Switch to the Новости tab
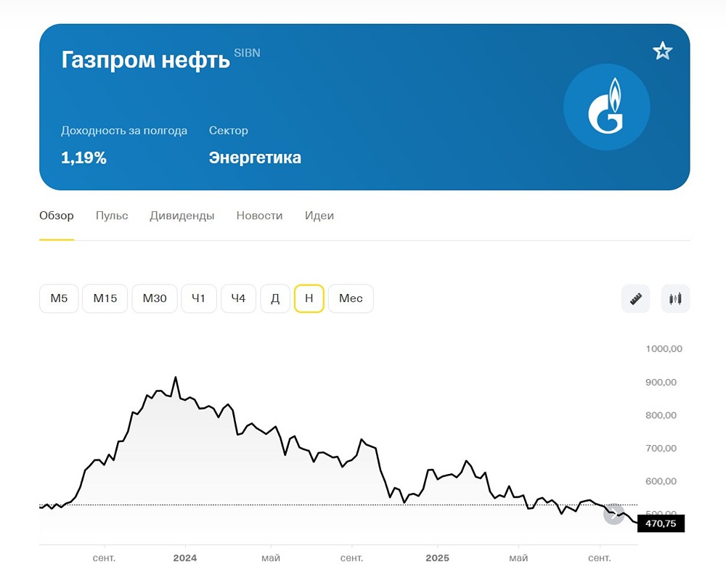This screenshot has width=726, height=588. tap(259, 216)
